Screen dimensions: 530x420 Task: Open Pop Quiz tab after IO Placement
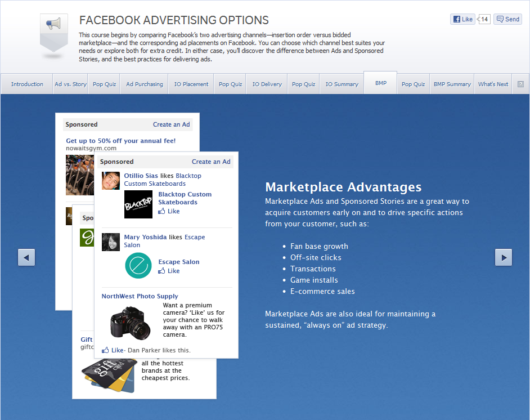[231, 84]
